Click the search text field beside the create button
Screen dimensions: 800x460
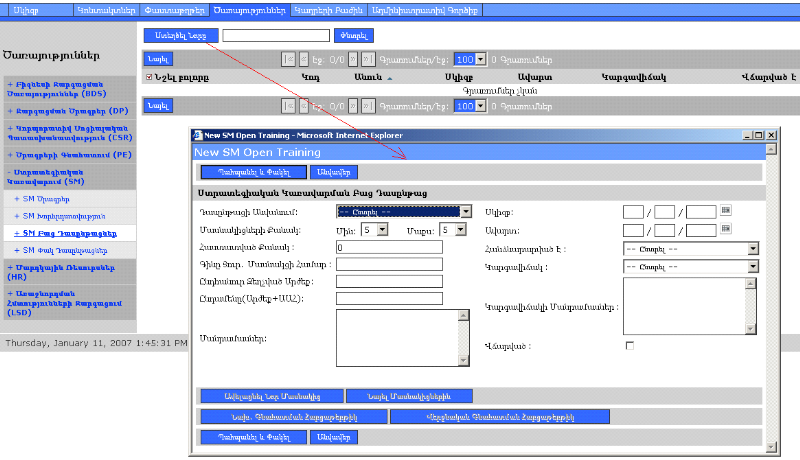click(276, 35)
